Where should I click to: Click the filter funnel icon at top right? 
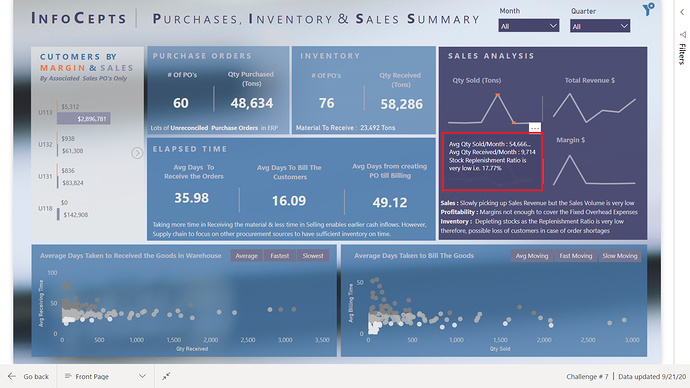[648, 9]
